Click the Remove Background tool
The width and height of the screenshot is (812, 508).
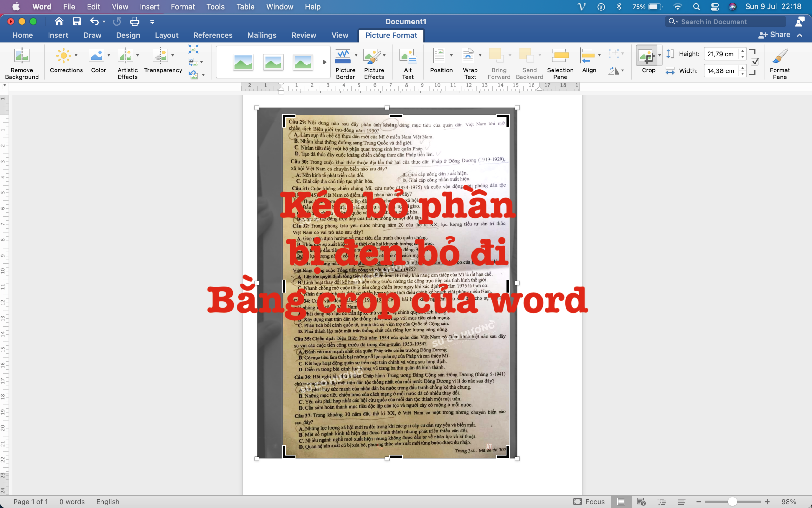point(22,63)
